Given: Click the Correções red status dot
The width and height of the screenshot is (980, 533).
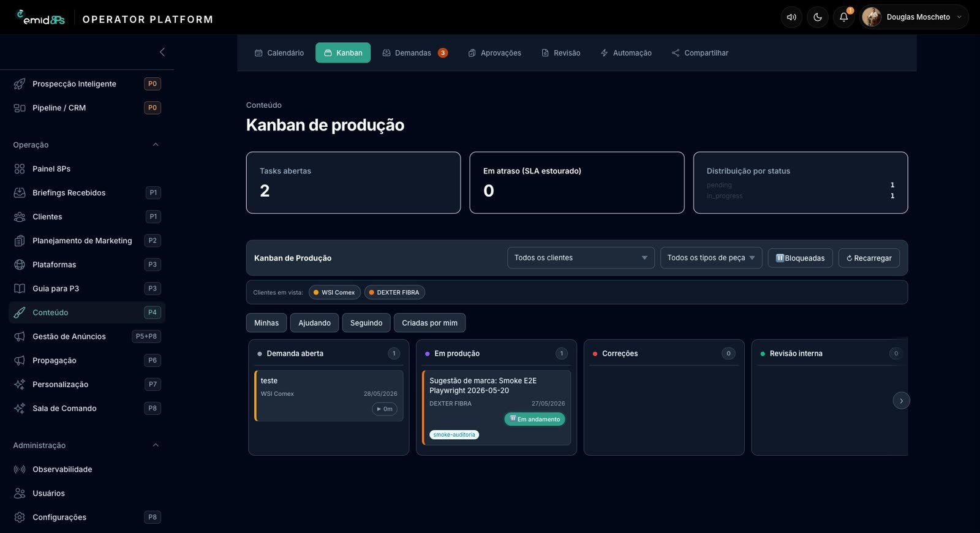Looking at the screenshot, I should (x=595, y=353).
